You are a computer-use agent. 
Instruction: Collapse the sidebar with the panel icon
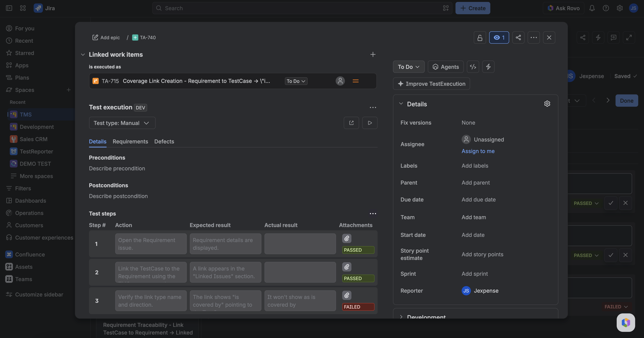(x=9, y=8)
